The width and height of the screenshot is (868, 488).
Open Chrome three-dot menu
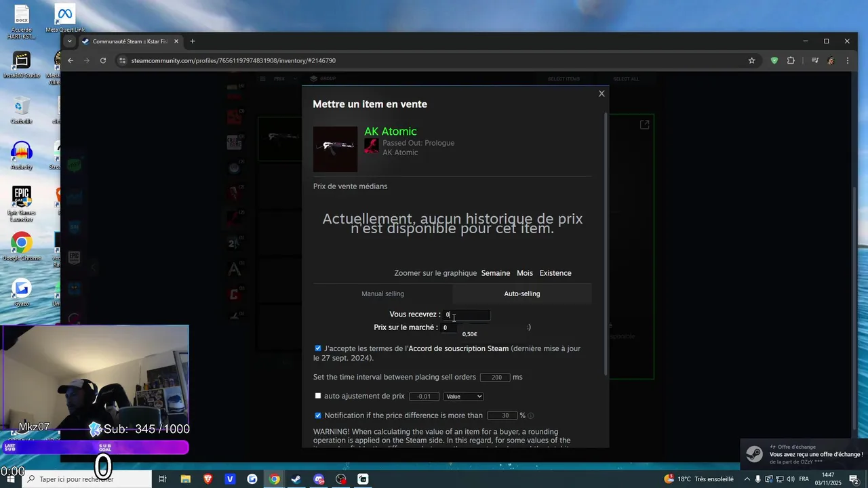point(848,60)
